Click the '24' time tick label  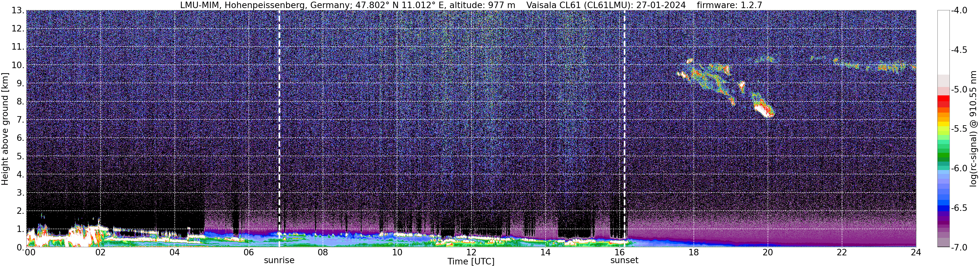[x=916, y=252]
